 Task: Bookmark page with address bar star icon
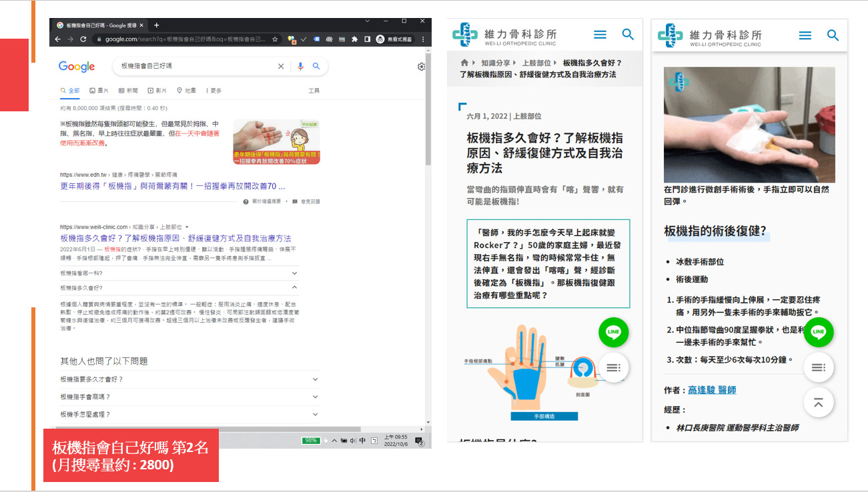point(275,39)
